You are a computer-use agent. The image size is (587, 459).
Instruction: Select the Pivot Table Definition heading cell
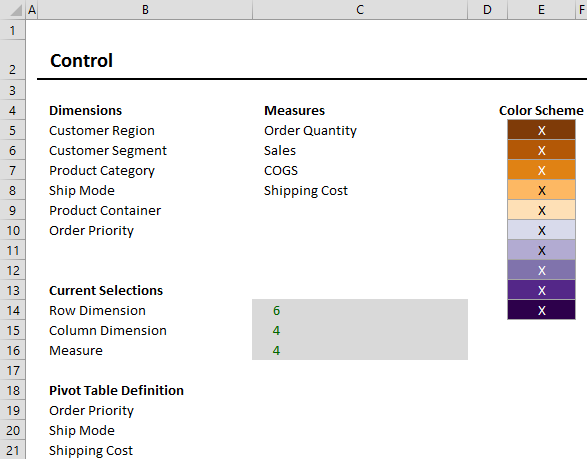[x=145, y=390]
